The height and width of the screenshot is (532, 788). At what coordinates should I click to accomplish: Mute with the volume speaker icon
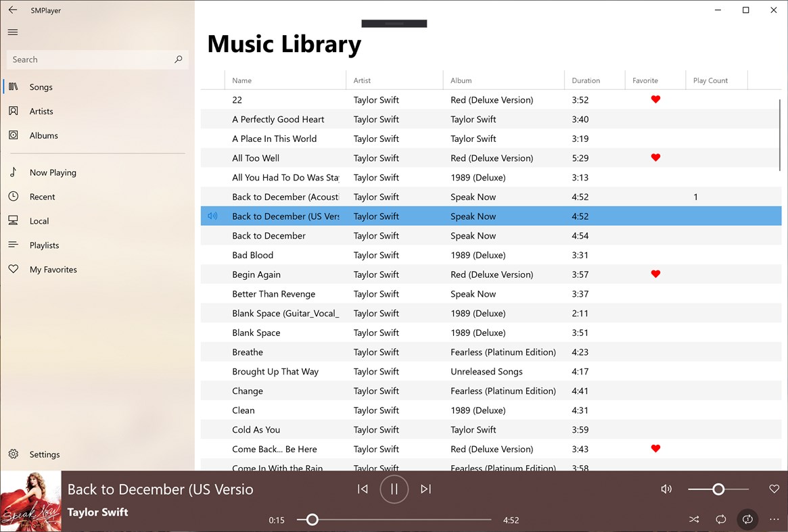[666, 489]
